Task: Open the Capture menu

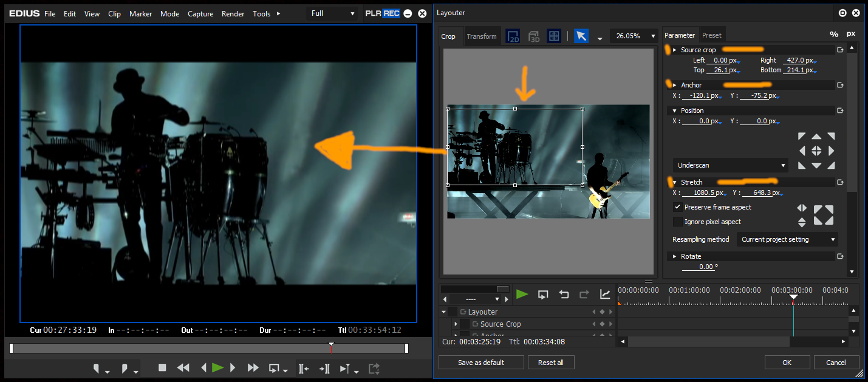Action: [x=200, y=13]
